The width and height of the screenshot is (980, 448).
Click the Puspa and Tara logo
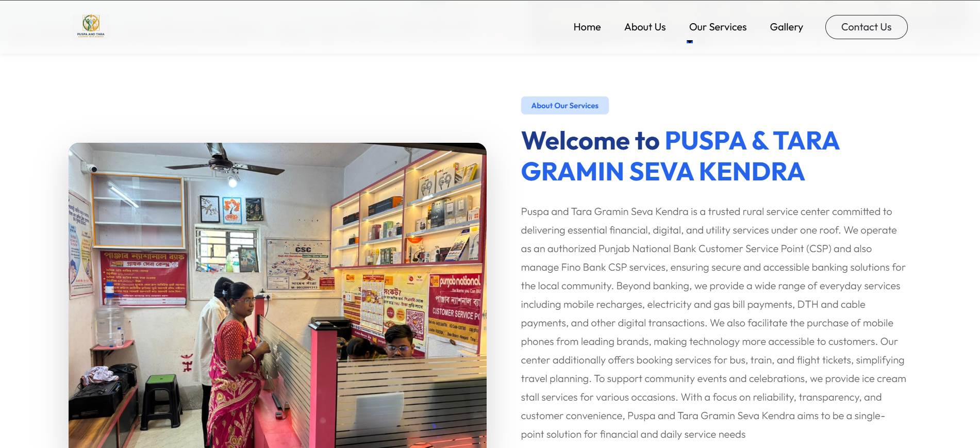pos(91,26)
